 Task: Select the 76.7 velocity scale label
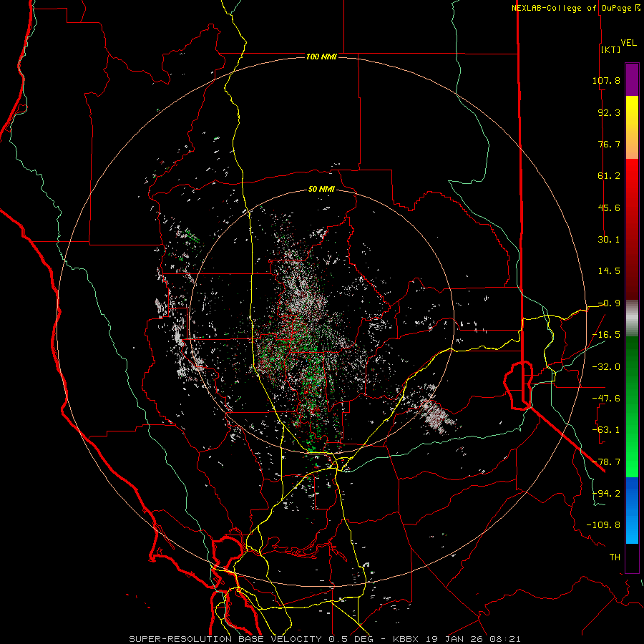[x=609, y=144]
